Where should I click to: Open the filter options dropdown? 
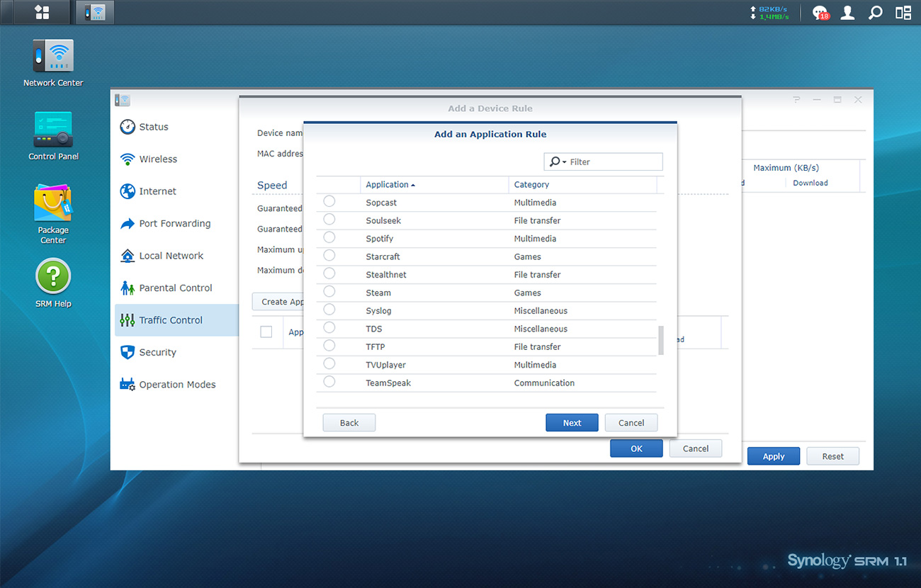point(563,162)
